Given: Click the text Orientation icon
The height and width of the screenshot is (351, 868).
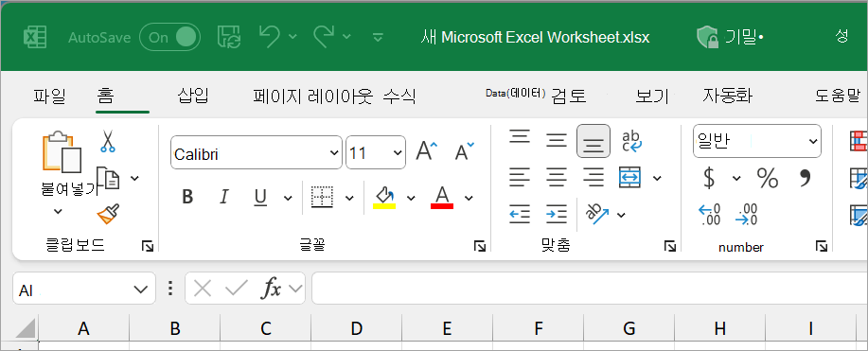Looking at the screenshot, I should pyautogui.click(x=598, y=214).
